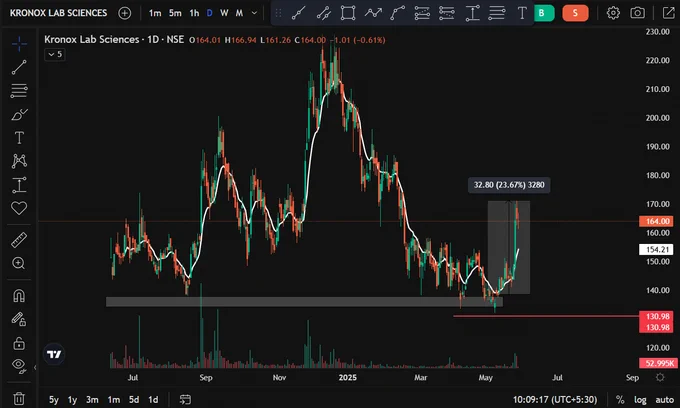
Task: Select the sidebar price range measurement tool
Action: pos(19,185)
